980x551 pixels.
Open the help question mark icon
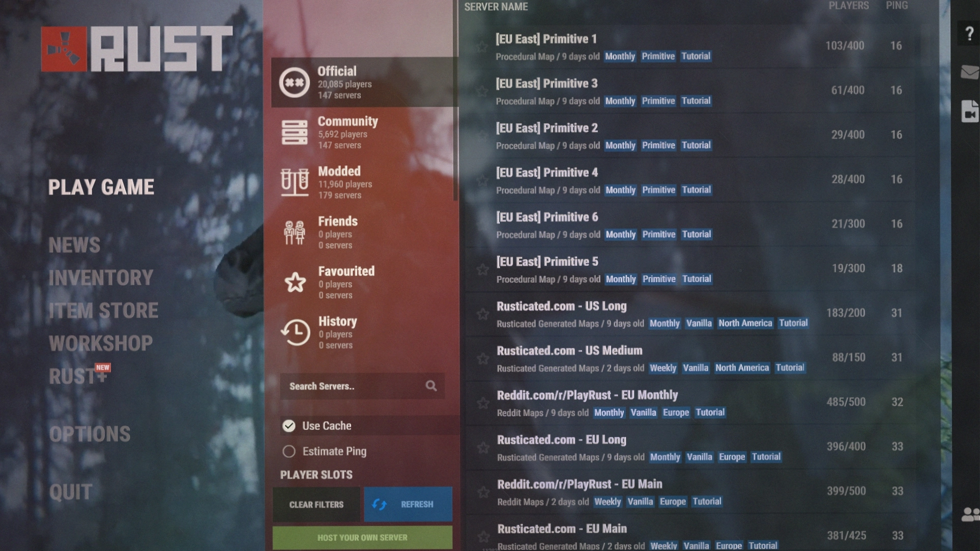point(969,34)
